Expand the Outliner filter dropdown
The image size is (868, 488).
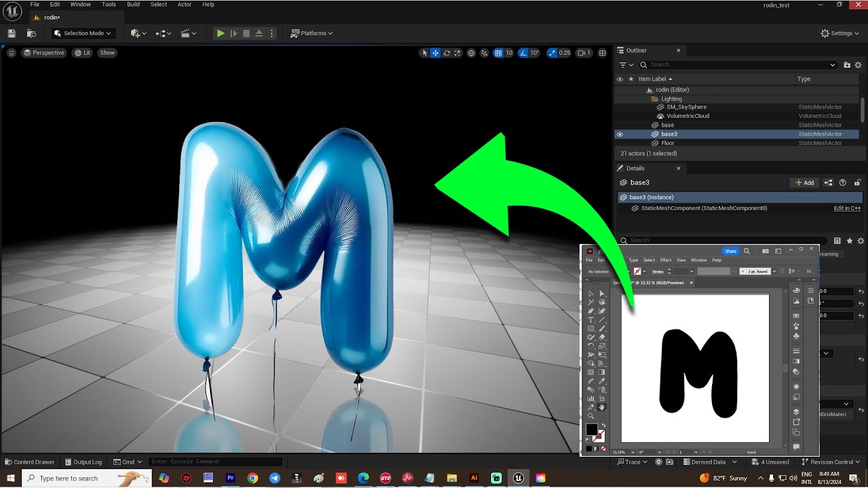coord(626,65)
